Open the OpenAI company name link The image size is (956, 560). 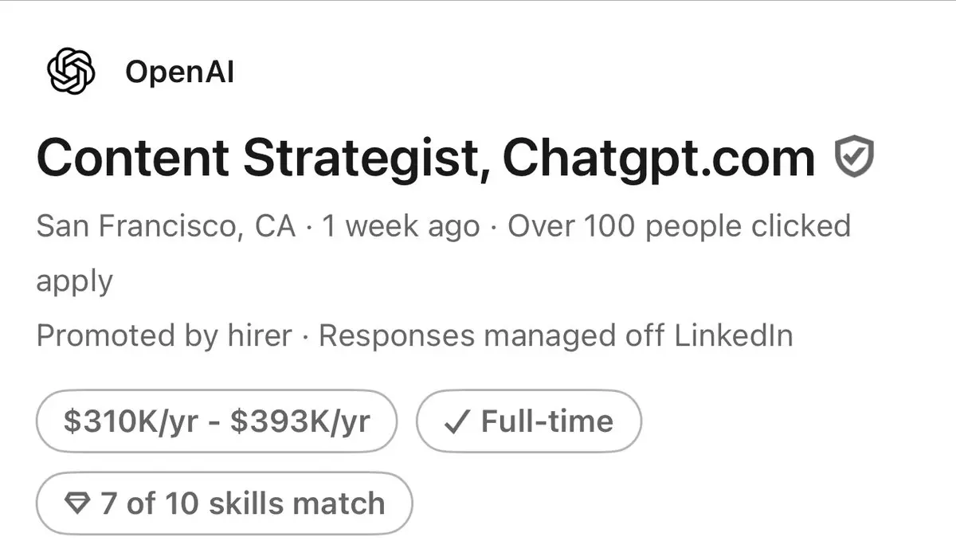click(x=179, y=72)
